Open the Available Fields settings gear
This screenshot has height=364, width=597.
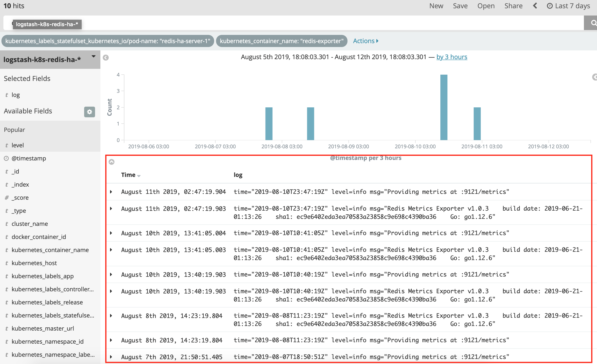pyautogui.click(x=89, y=112)
